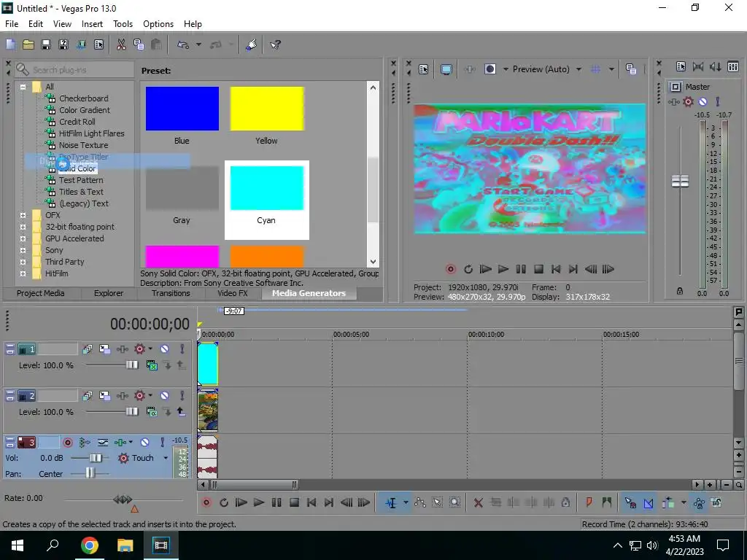This screenshot has height=560, width=747.
Task: Click the Cut scissors icon
Action: click(121, 44)
